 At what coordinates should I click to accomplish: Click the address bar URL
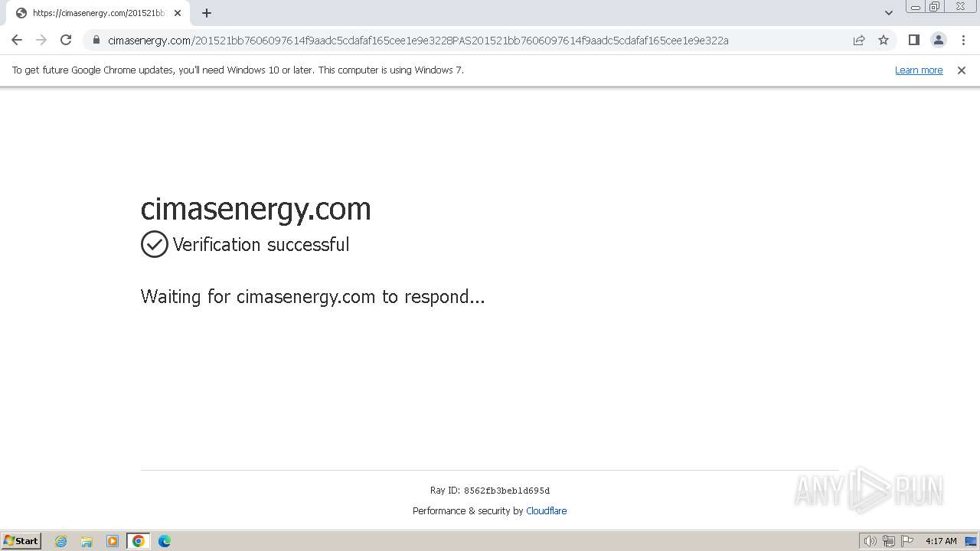(418, 40)
